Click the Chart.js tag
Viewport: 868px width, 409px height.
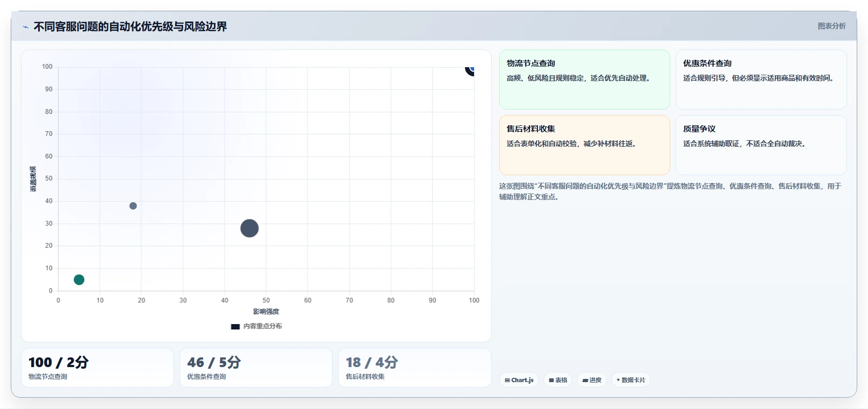(519, 380)
